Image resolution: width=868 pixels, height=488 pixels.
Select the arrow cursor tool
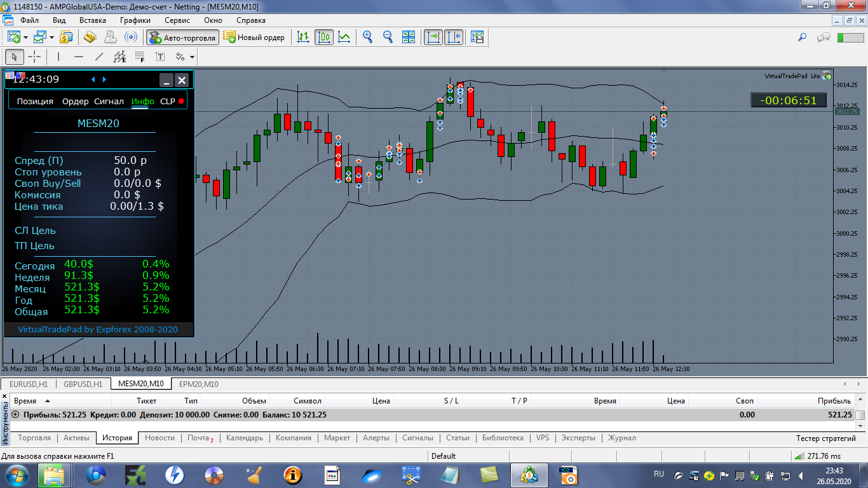(15, 57)
